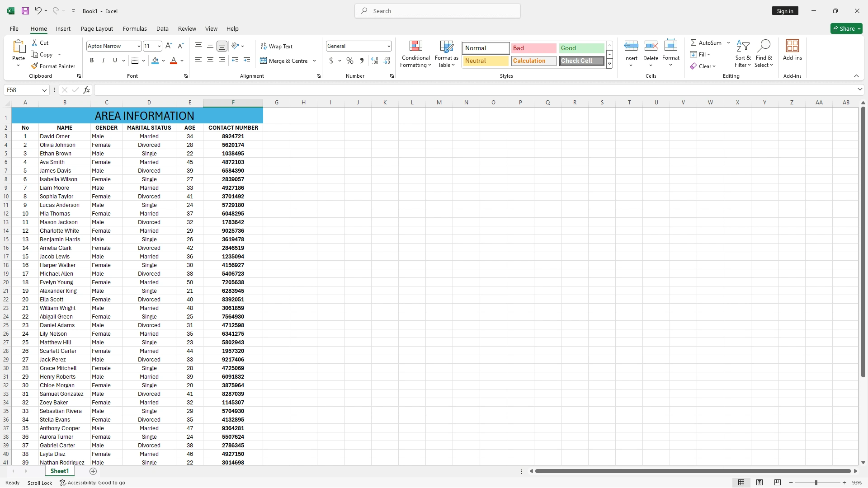Click the green Share button

click(846, 28)
